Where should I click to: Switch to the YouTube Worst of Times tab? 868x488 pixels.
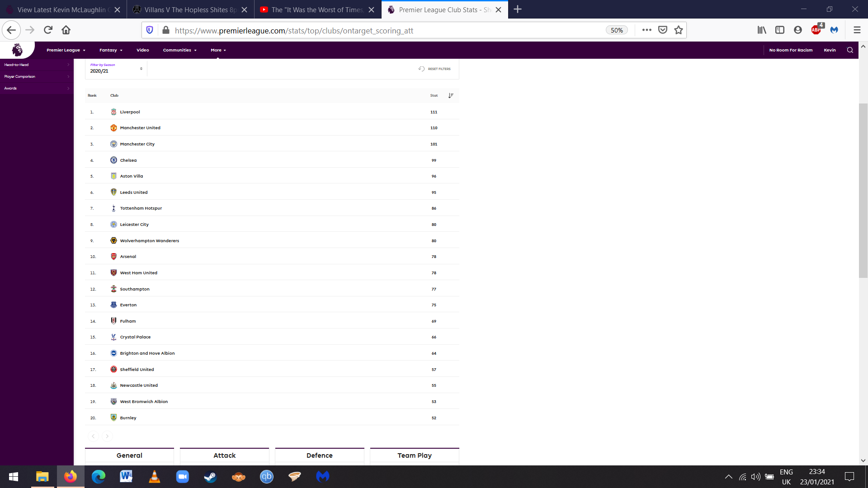pos(317,9)
